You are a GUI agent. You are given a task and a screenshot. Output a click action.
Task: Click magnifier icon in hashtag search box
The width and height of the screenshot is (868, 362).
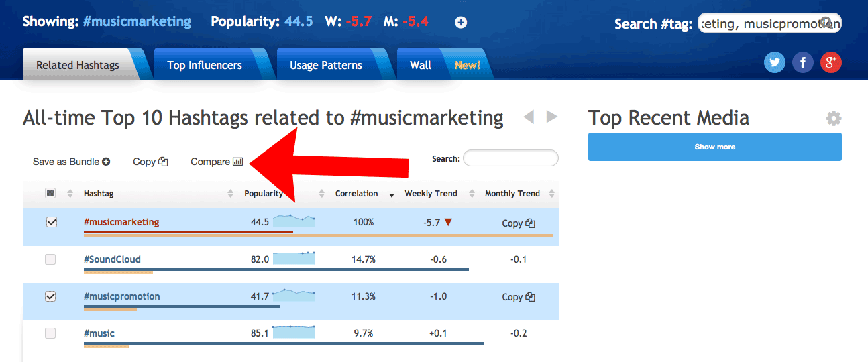tap(827, 23)
